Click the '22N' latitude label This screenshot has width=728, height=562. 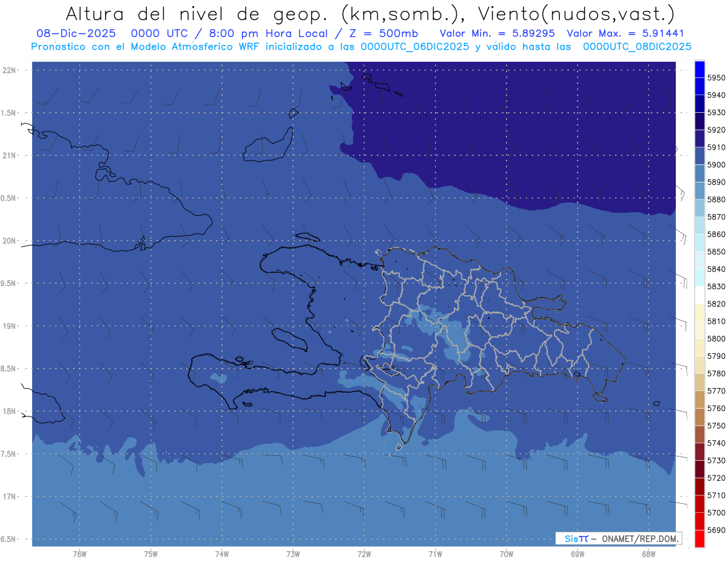click(9, 70)
